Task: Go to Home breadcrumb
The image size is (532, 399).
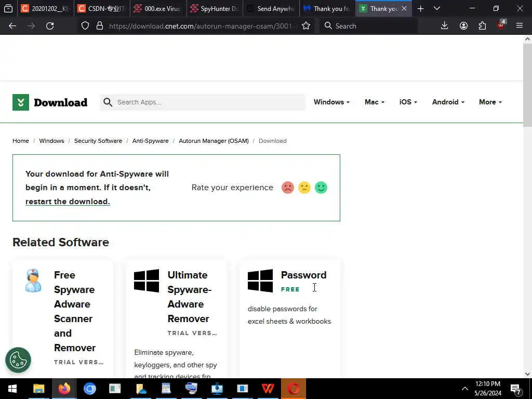Action: (x=21, y=141)
